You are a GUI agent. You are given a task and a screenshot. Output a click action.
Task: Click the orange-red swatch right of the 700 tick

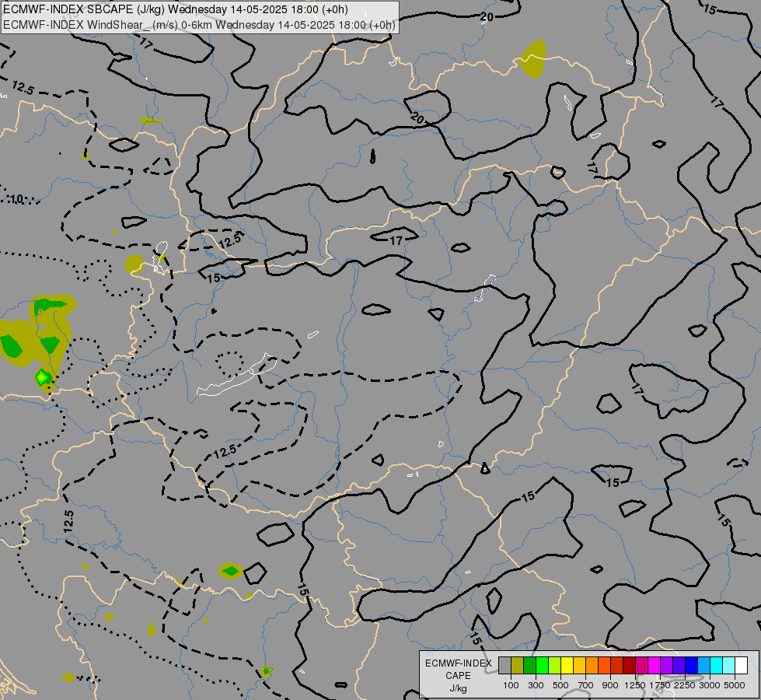604,665
